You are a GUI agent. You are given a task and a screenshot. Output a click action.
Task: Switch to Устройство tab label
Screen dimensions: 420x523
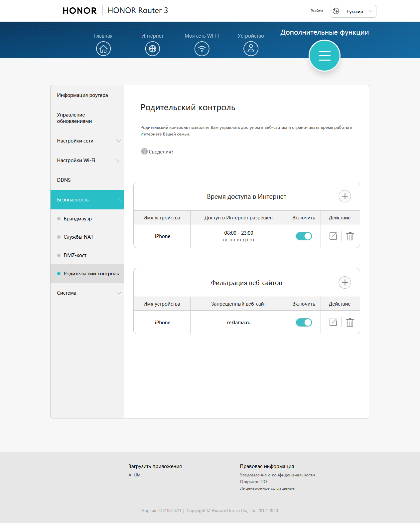tap(251, 36)
